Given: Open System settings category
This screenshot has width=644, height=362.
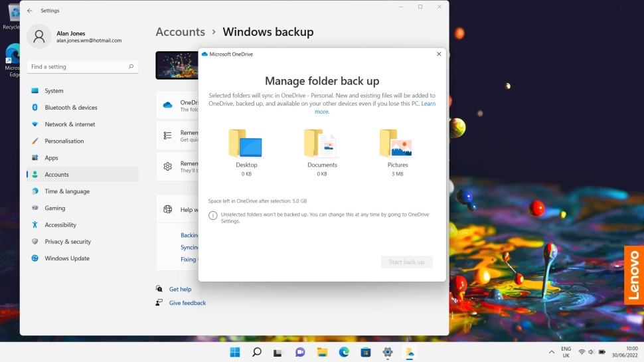Looking at the screenshot, I should pos(82,91).
